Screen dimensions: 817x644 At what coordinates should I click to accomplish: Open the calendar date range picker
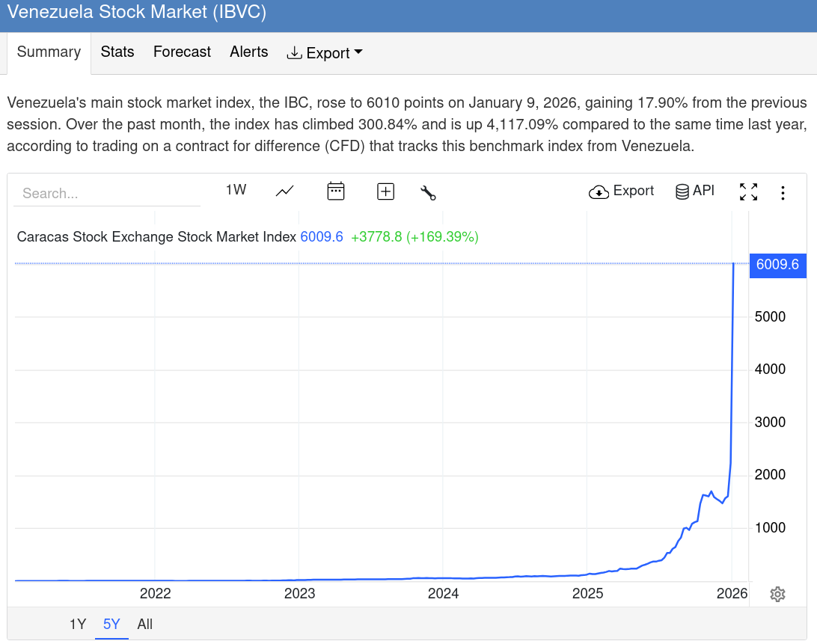(335, 191)
